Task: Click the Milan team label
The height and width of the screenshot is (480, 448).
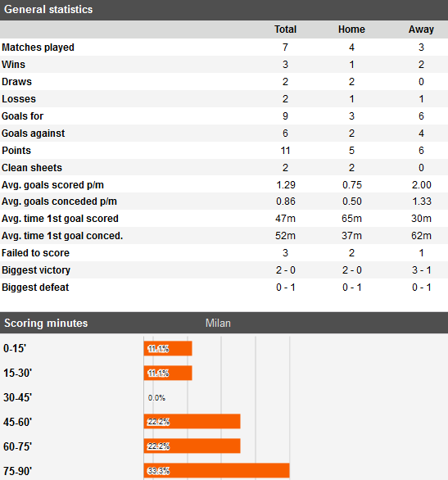Action: point(218,324)
